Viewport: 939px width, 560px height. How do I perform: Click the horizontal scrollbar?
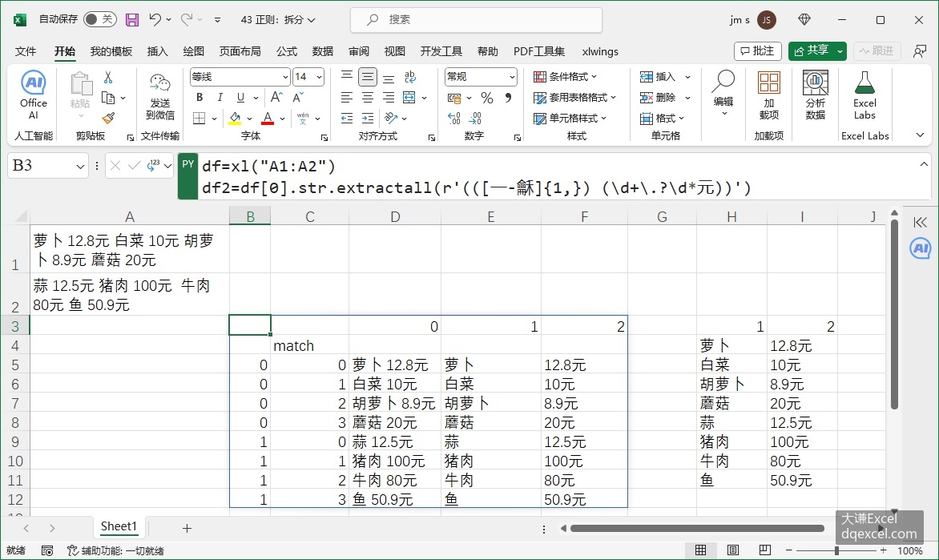[697, 528]
